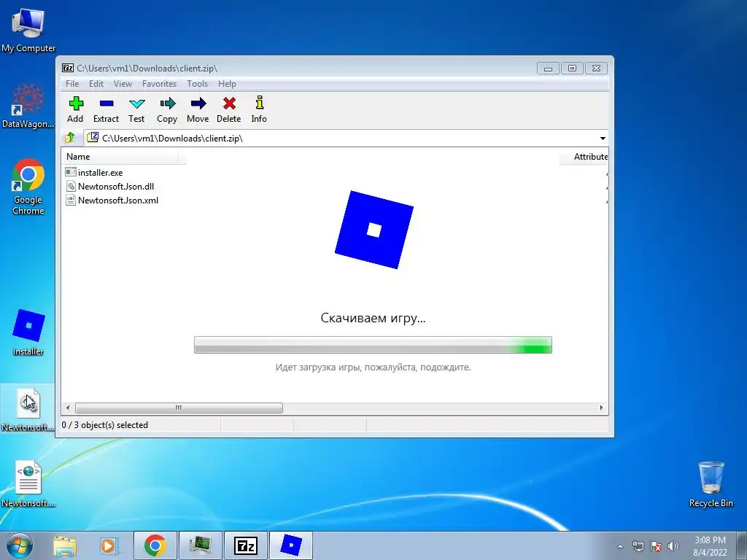Click the installer.exe file name text

coord(101,172)
